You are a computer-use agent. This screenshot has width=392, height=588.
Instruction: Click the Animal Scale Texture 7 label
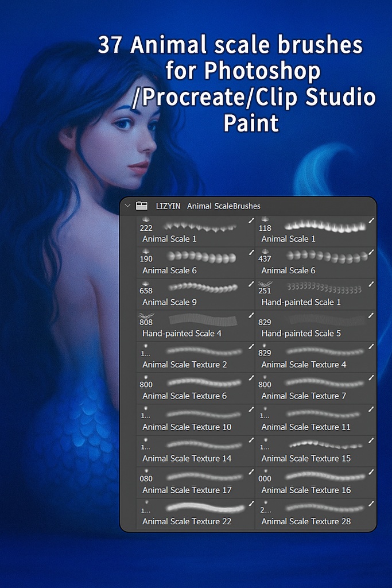pos(304,396)
